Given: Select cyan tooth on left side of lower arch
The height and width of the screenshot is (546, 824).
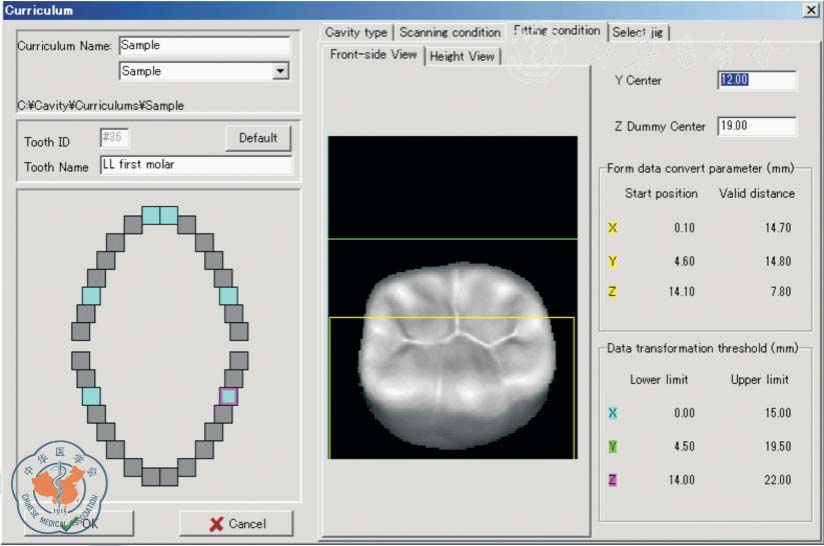Looking at the screenshot, I should (x=91, y=396).
